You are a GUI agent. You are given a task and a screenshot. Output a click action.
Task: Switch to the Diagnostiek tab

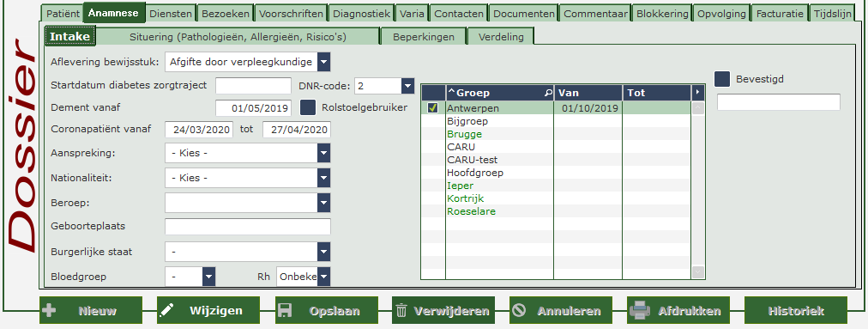tap(361, 14)
